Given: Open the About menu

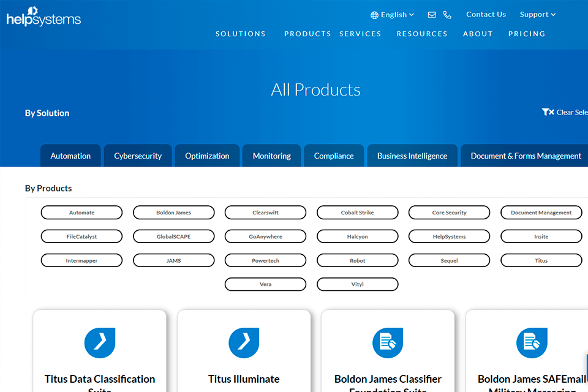Looking at the screenshot, I should [478, 34].
